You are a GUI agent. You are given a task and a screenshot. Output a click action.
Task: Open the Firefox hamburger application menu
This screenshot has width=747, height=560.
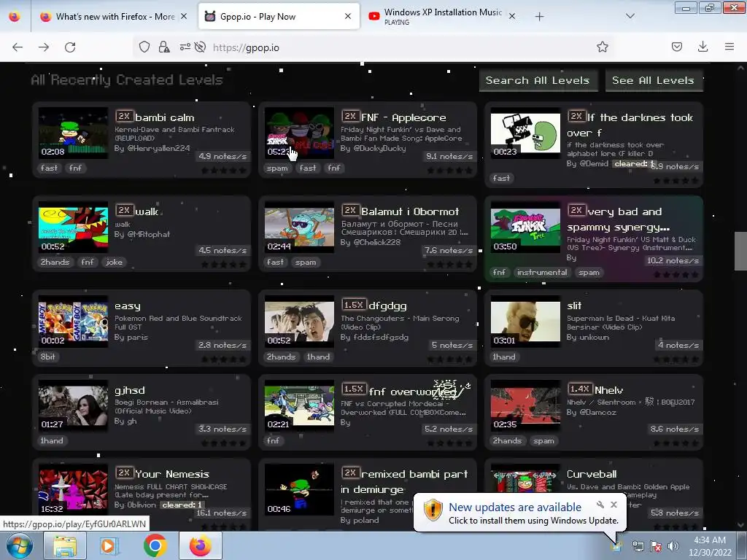coord(729,47)
